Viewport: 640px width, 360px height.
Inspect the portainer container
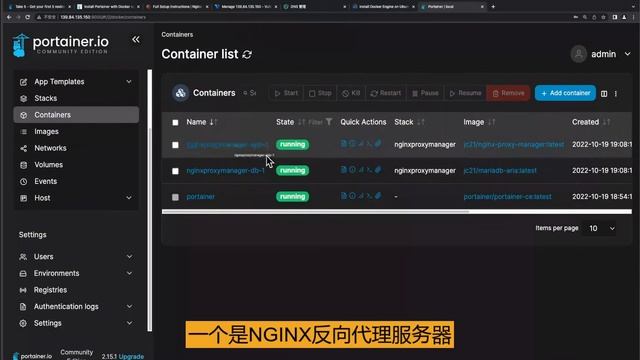(352, 196)
